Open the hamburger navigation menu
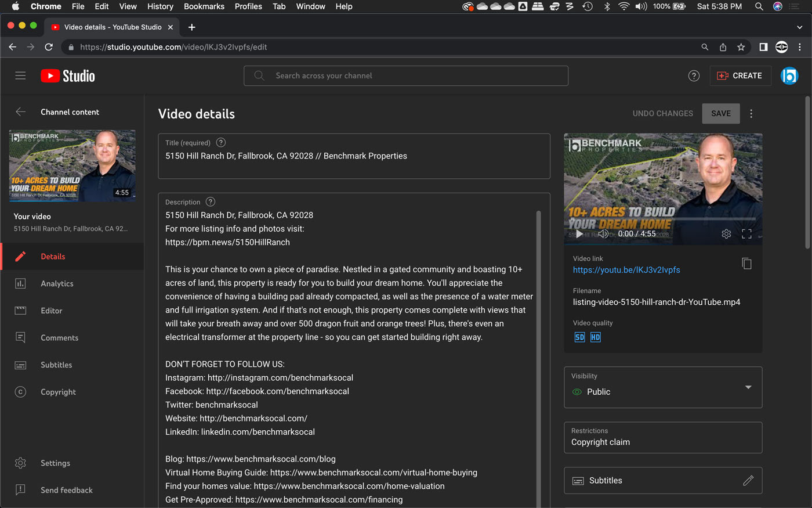The image size is (812, 508). click(x=20, y=75)
